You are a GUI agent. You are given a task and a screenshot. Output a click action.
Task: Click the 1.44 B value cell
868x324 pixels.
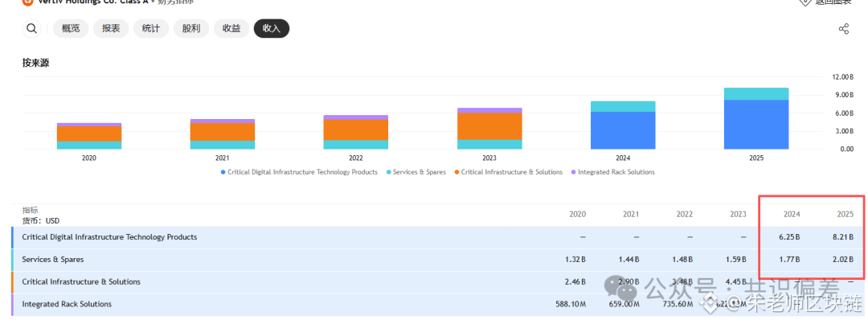click(x=628, y=259)
